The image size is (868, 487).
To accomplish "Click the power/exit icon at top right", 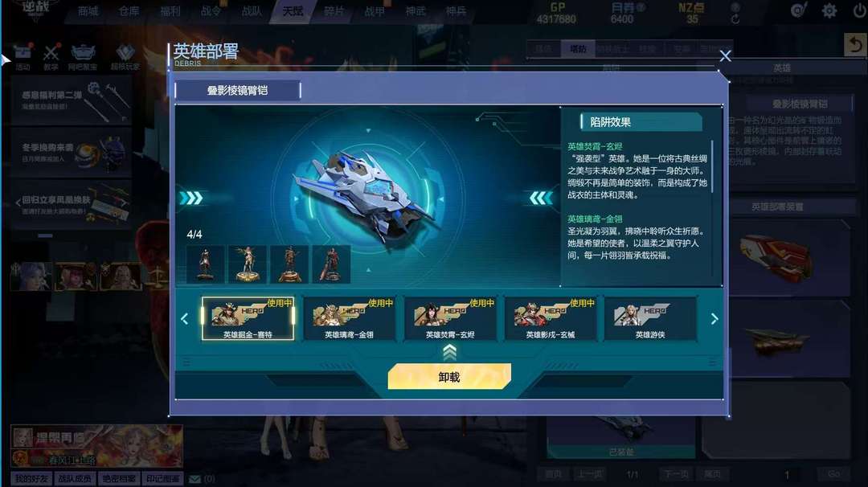I will point(860,10).
